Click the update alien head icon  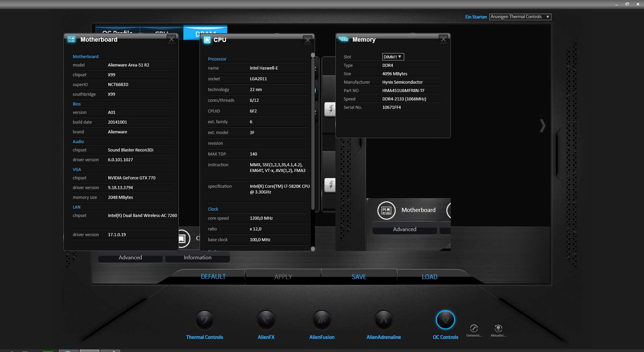498,328
